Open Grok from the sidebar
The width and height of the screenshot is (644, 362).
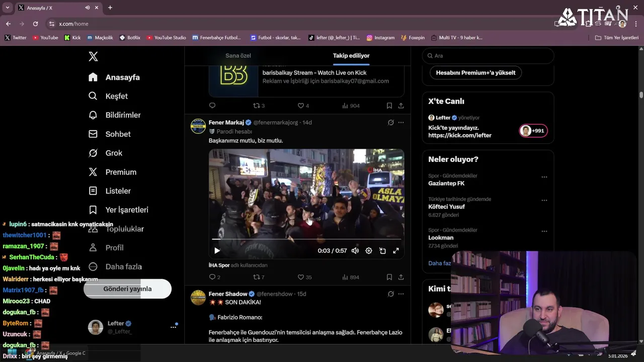click(106, 153)
